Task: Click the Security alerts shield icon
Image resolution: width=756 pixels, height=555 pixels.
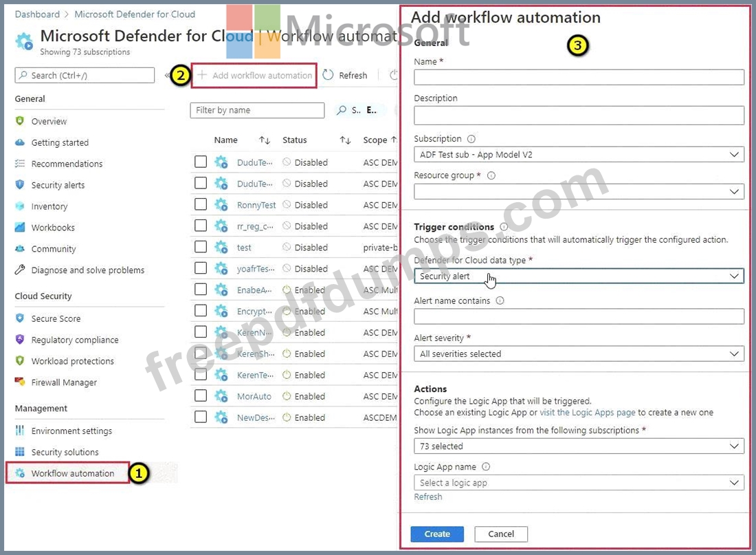Action: click(x=19, y=185)
